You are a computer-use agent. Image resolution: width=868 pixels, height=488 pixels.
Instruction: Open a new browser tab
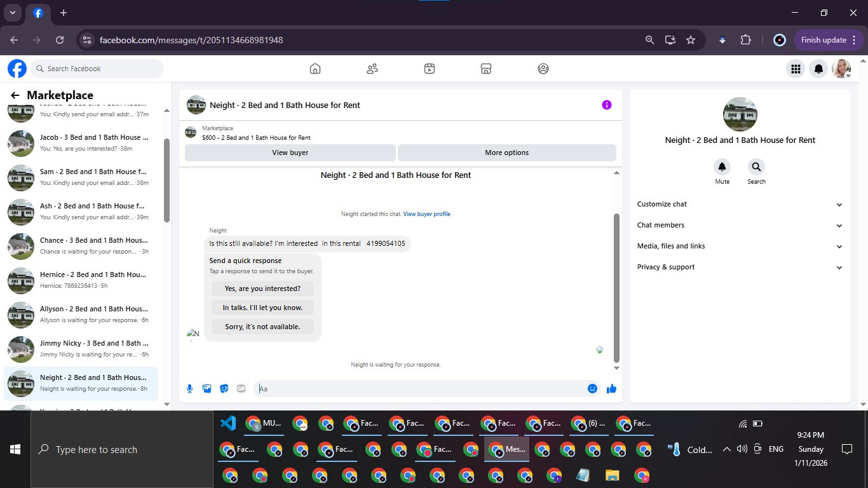pyautogui.click(x=64, y=13)
